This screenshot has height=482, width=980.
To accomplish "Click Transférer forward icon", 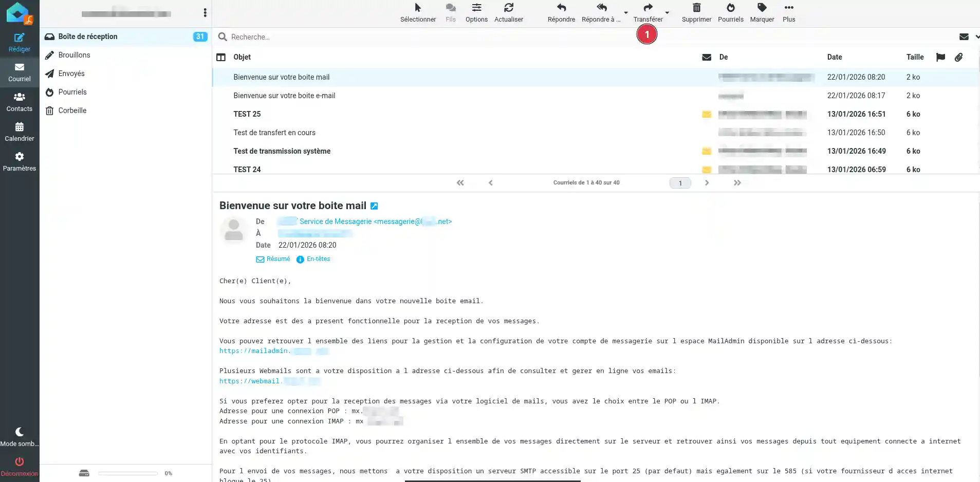I will tap(648, 8).
